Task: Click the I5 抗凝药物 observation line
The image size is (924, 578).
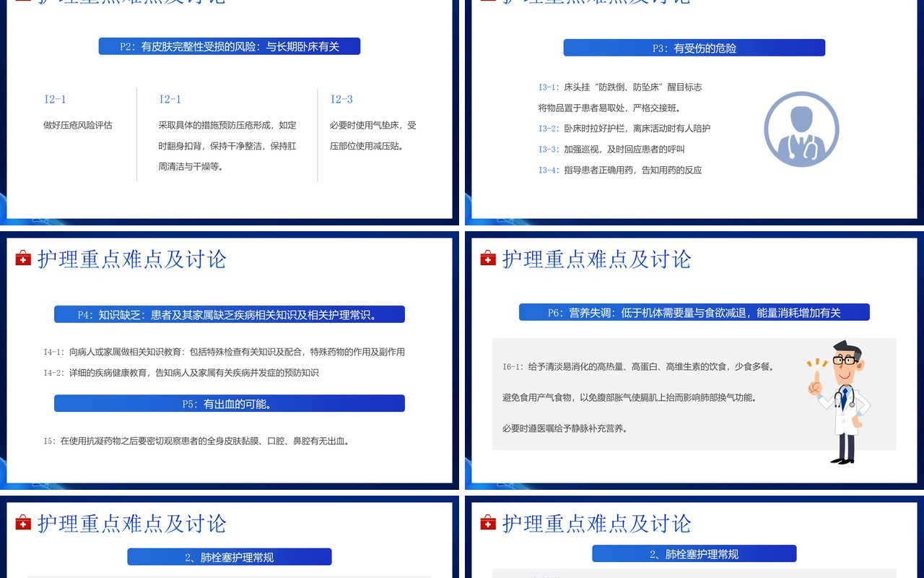Action: pyautogui.click(x=196, y=440)
